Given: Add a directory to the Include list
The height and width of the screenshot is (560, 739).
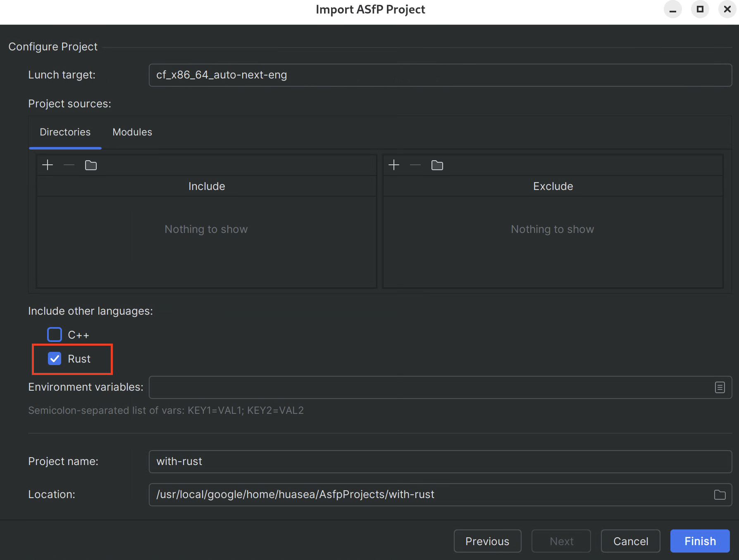Looking at the screenshot, I should 47,165.
